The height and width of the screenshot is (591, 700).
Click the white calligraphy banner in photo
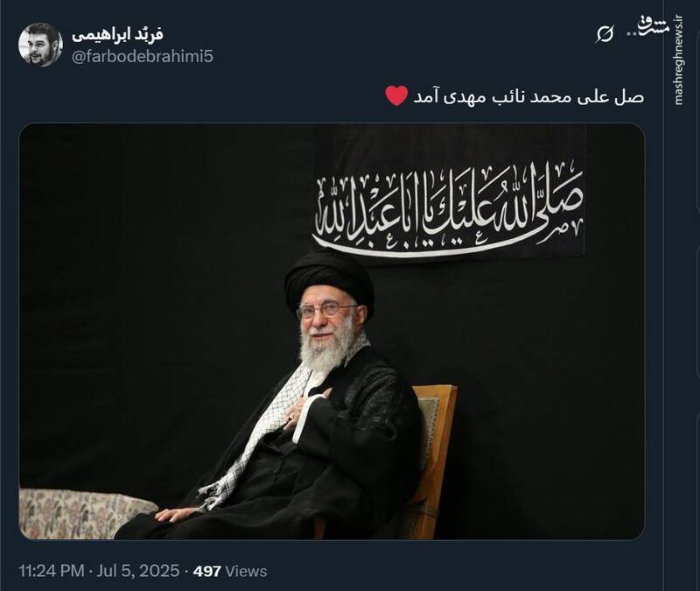[x=449, y=209]
